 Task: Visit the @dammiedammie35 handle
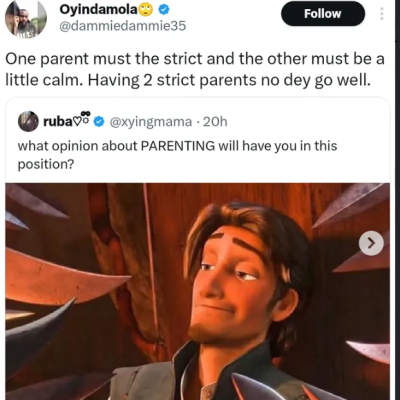122,26
